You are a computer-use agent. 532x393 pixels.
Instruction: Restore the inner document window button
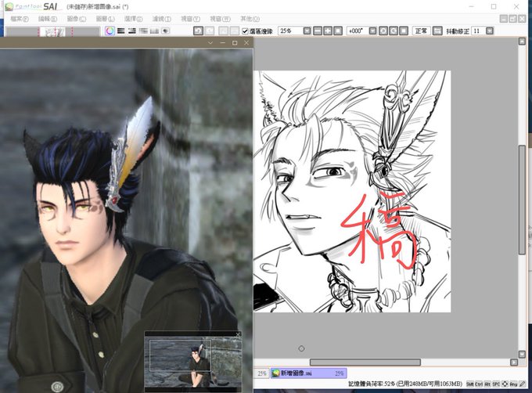point(512,19)
